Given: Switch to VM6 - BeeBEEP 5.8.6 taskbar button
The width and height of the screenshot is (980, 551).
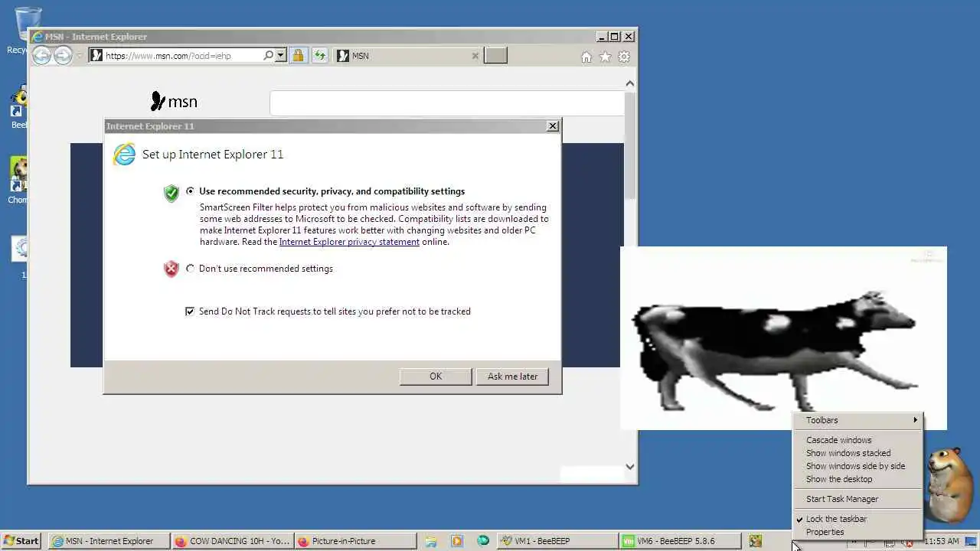Looking at the screenshot, I should pos(680,541).
